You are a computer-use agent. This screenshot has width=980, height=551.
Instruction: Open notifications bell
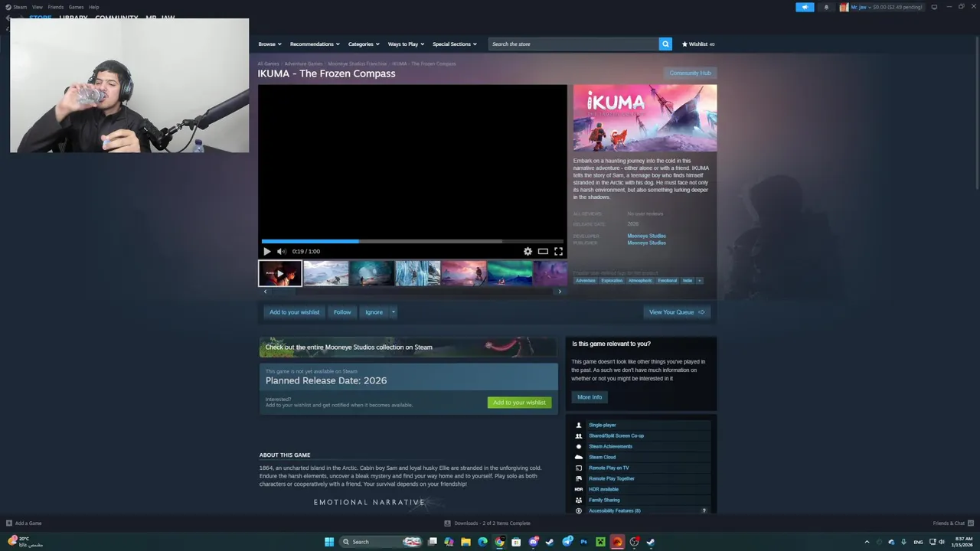point(826,7)
